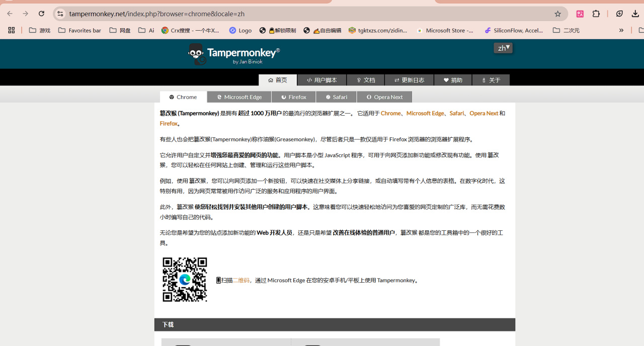Viewport: 644px width, 346px height.
Task: Show more bookmarks with the chevron
Action: (621, 30)
